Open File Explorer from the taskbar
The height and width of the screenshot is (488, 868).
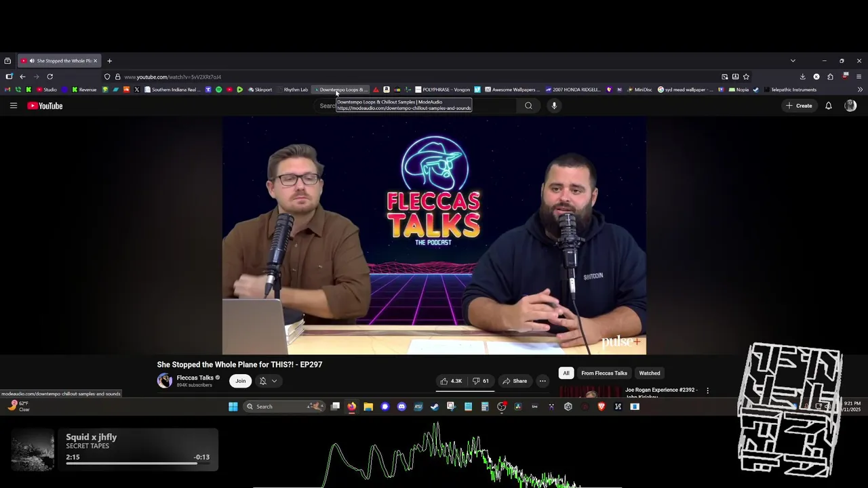(368, 407)
